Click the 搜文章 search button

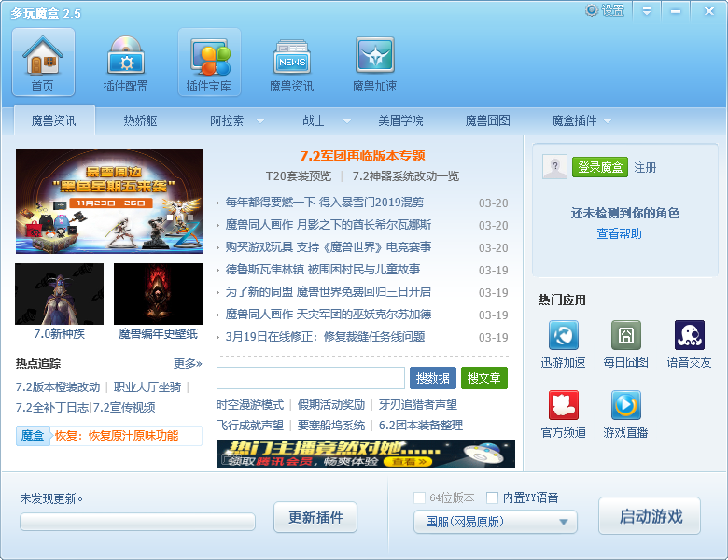483,378
